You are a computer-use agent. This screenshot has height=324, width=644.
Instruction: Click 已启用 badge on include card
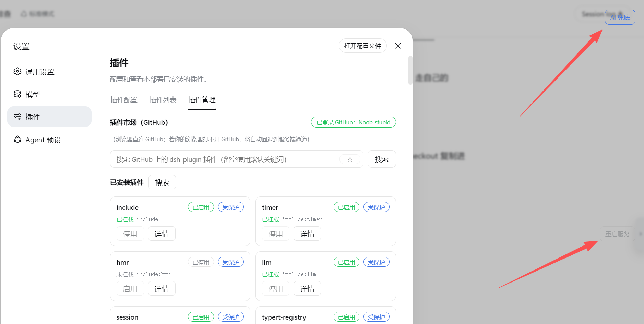(x=201, y=207)
